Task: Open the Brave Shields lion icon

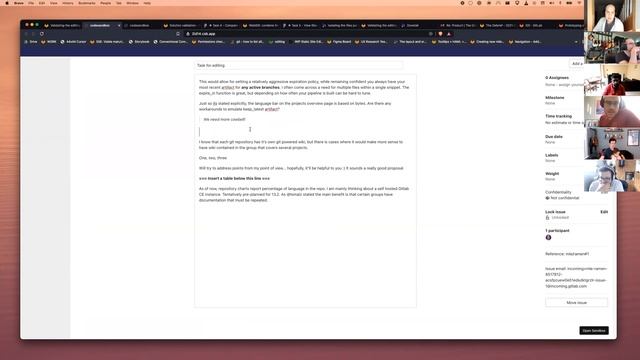Action: tap(440, 34)
